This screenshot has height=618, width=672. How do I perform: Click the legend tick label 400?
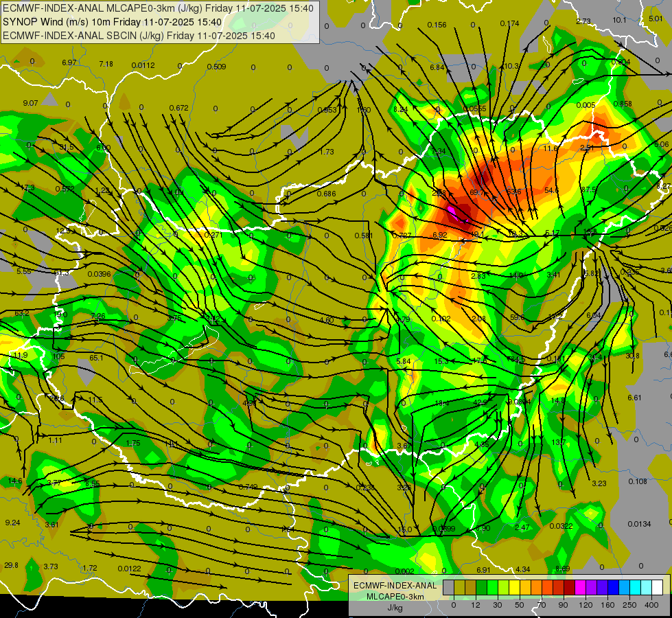(x=651, y=605)
